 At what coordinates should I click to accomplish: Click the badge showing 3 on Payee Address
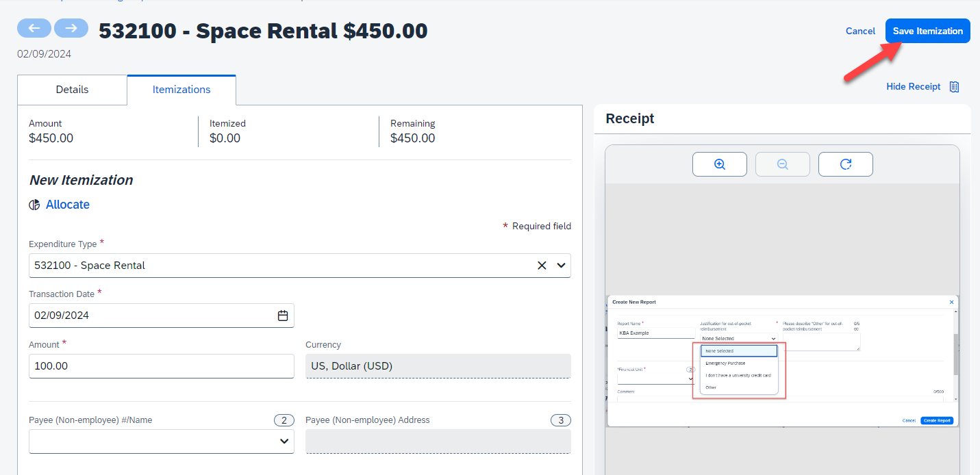[x=561, y=420]
